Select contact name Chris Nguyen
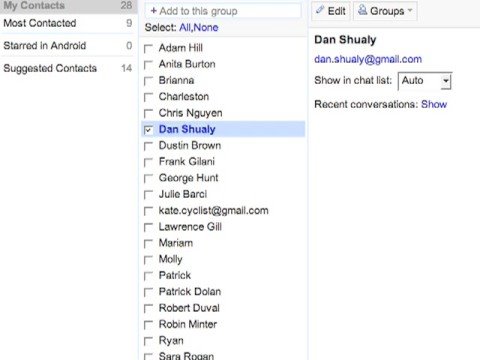 coord(190,113)
